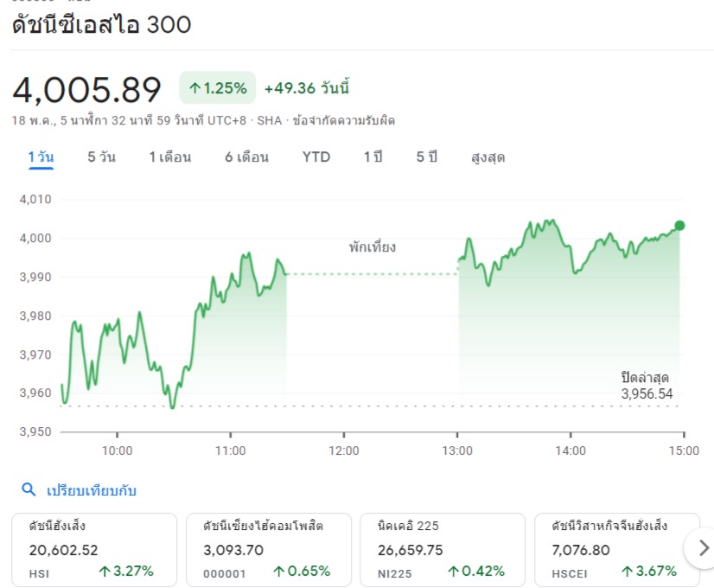714x588 pixels.
Task: View the 5 ปี chart range
Action: [x=426, y=157]
